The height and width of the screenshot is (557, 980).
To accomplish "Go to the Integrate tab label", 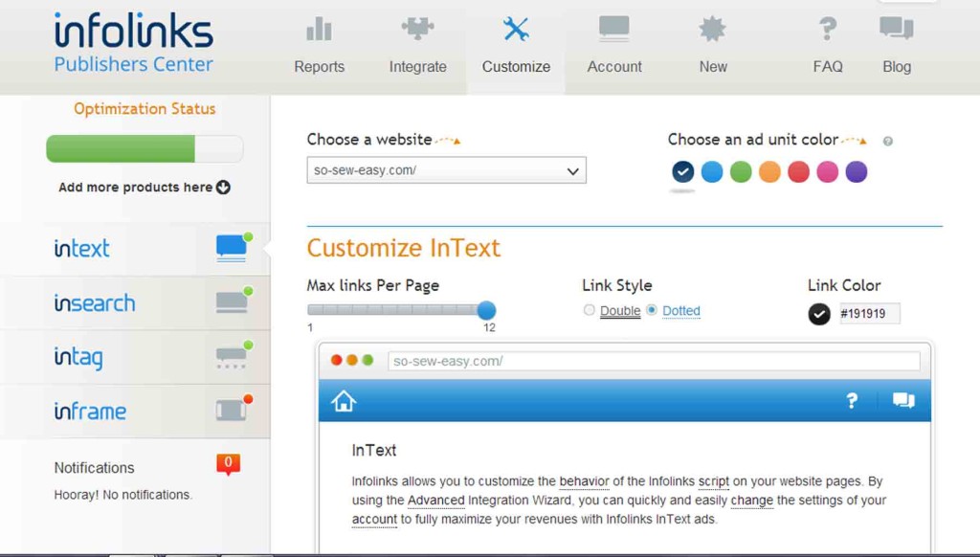I will [417, 67].
